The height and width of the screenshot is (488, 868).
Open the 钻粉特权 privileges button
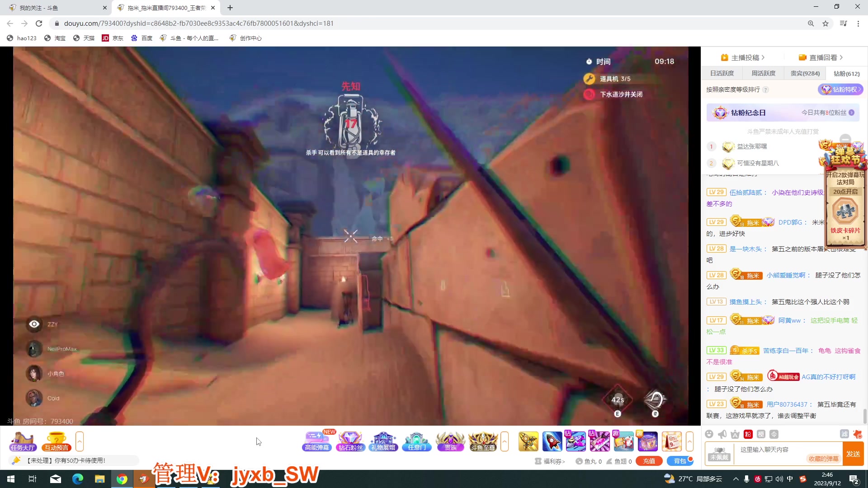pos(840,89)
